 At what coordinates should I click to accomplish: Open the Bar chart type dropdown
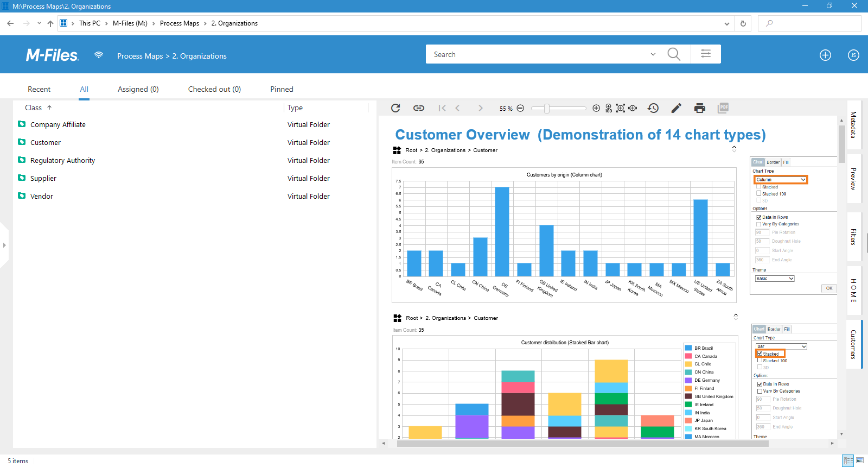[781, 346]
